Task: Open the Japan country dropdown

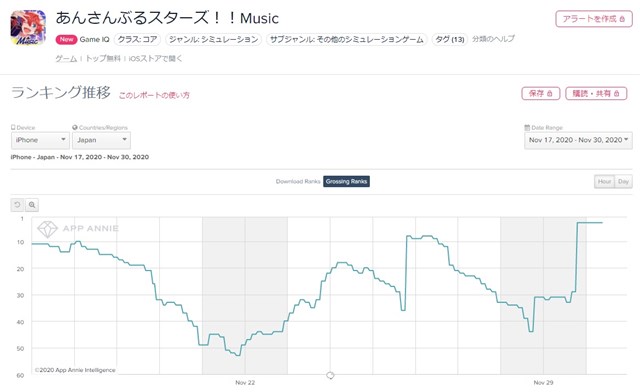Action: point(101,140)
